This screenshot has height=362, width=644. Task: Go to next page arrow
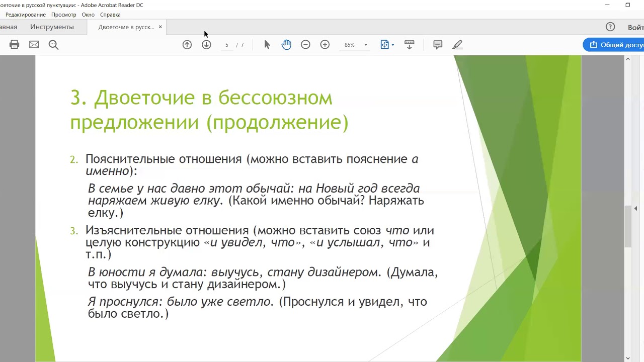click(206, 45)
